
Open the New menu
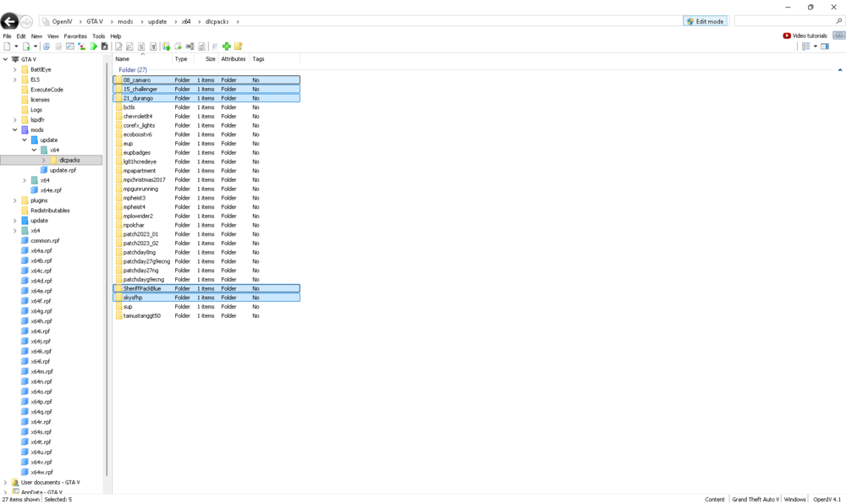click(x=36, y=36)
